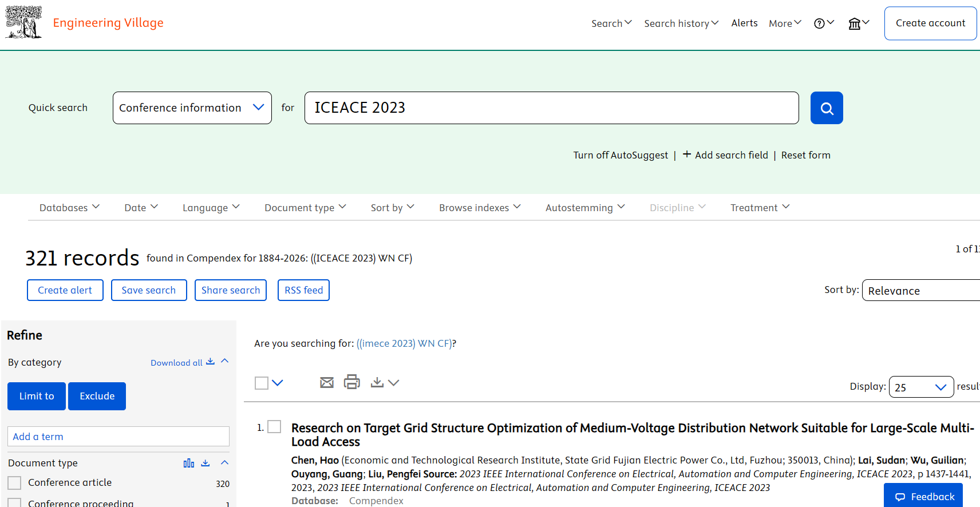Open Sort by Relevance dropdown
Screen dimensions: 980x507
click(x=921, y=290)
